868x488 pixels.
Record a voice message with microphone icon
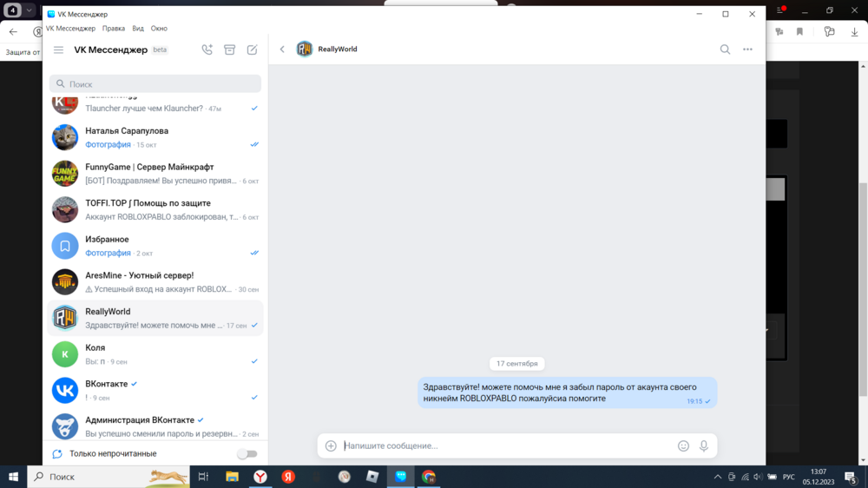704,445
